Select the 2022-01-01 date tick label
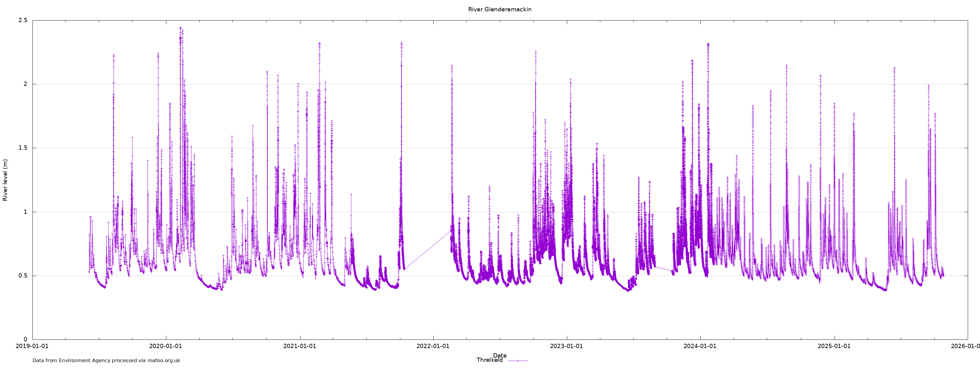 pos(433,346)
